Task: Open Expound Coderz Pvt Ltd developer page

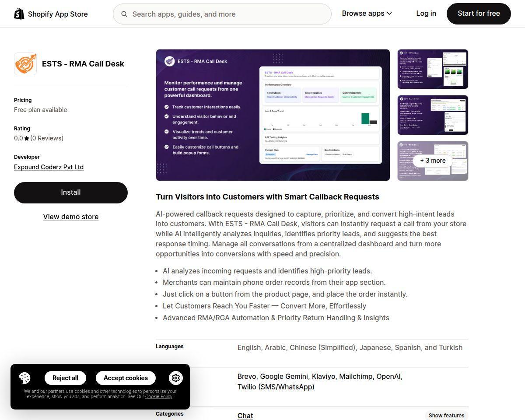Action: click(49, 167)
